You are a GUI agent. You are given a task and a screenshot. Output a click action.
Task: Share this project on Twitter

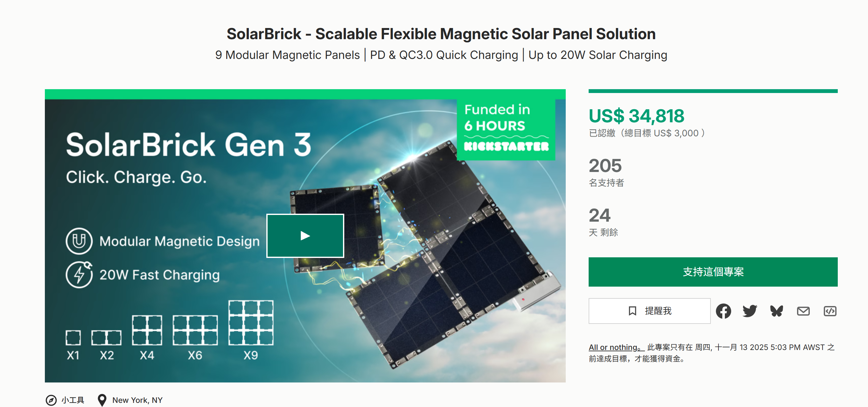point(750,311)
